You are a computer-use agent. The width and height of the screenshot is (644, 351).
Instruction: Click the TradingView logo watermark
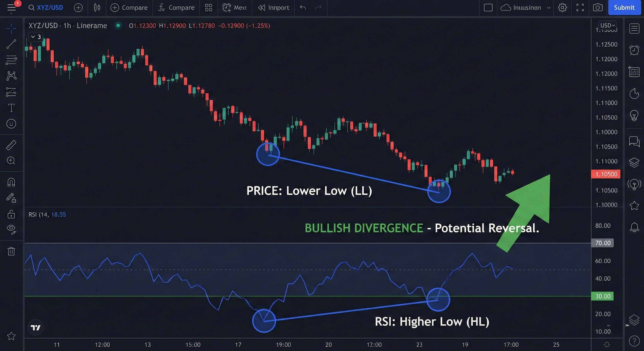[36, 327]
